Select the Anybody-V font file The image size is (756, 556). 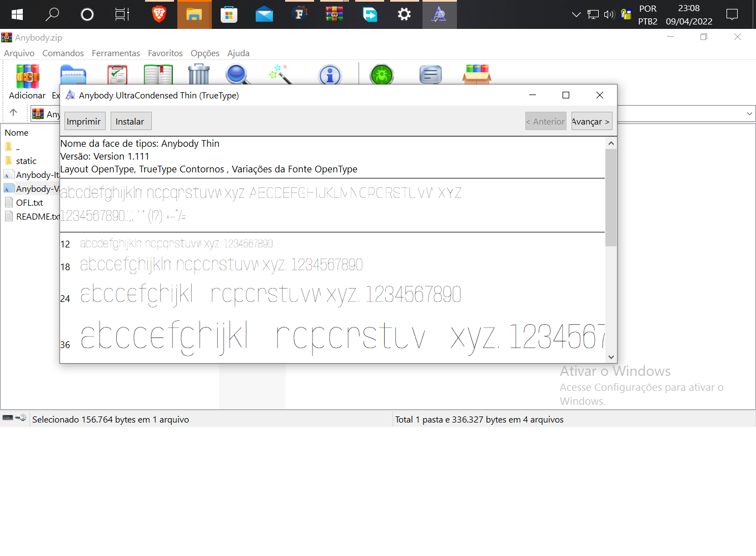[x=31, y=188]
